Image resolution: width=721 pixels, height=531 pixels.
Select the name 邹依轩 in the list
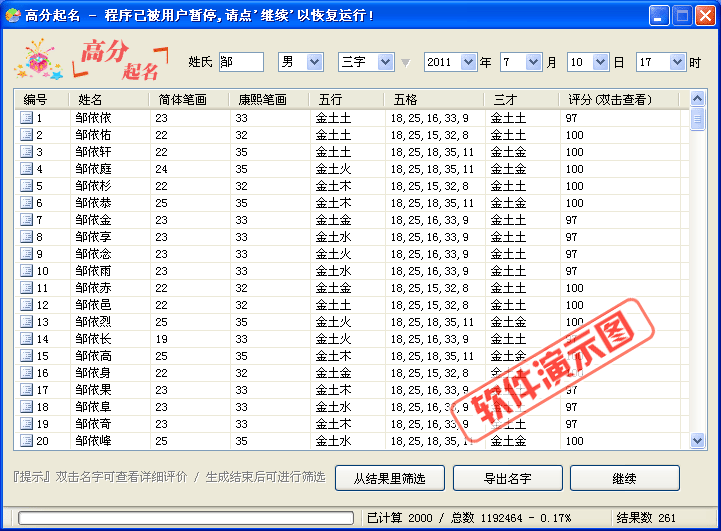pyautogui.click(x=93, y=152)
